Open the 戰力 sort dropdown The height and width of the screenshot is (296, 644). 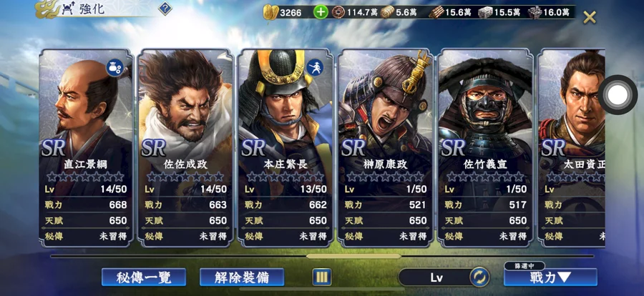550,277
